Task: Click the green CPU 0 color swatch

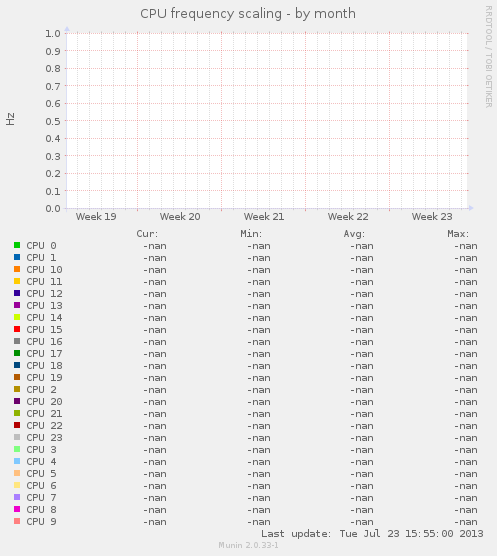Action: [17, 245]
